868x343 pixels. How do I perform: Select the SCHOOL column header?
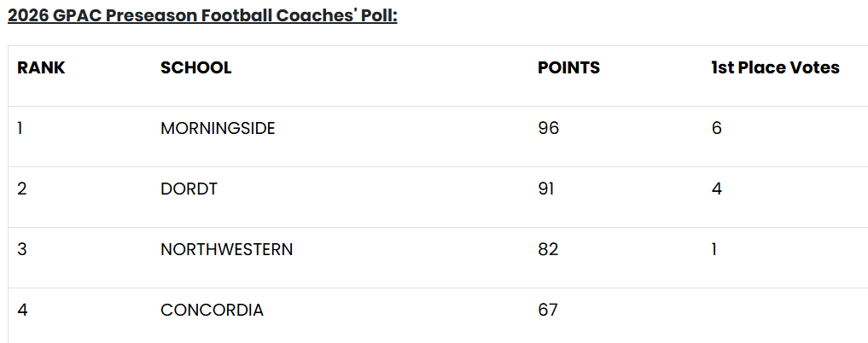196,67
